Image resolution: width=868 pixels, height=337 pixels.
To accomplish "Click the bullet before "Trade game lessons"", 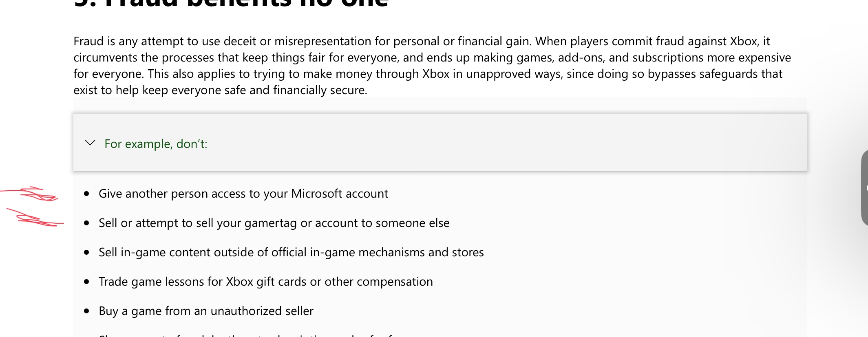I will 86,282.
